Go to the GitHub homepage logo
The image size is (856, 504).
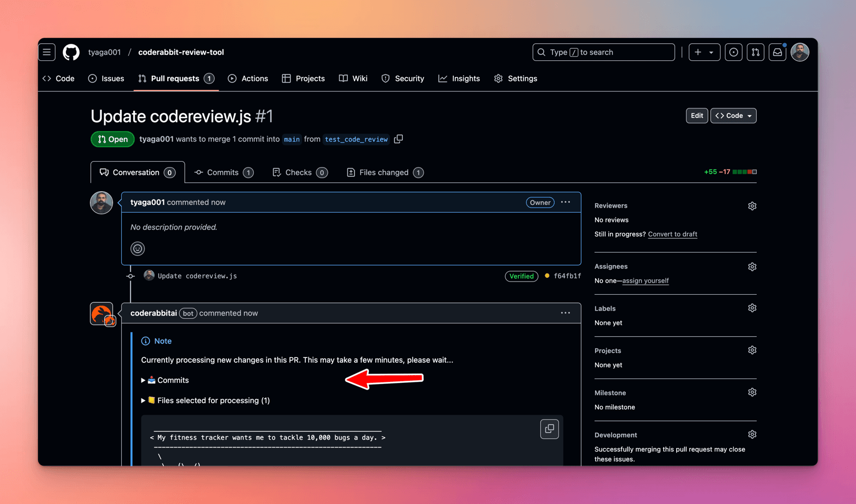(71, 52)
